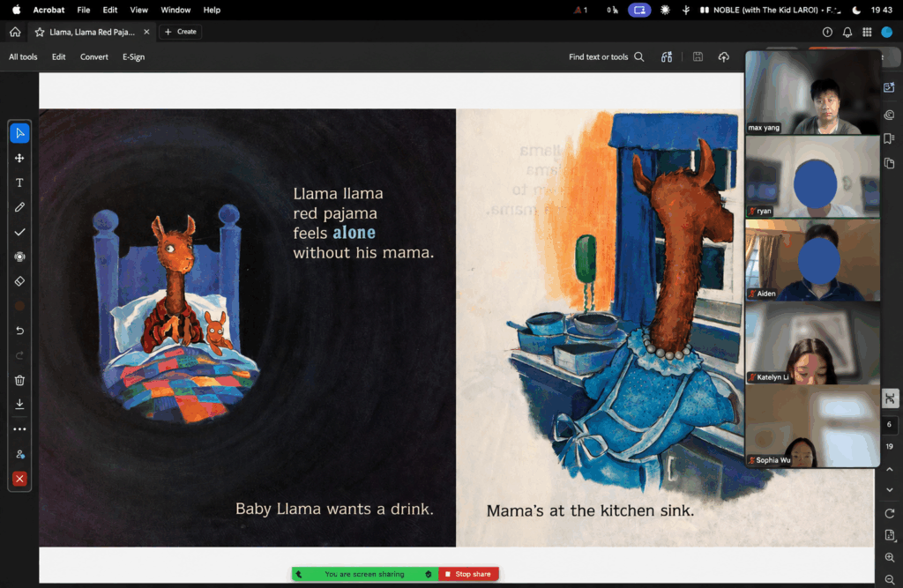Viewport: 903px width, 588px height.
Task: Redo the annotation
Action: point(19,355)
